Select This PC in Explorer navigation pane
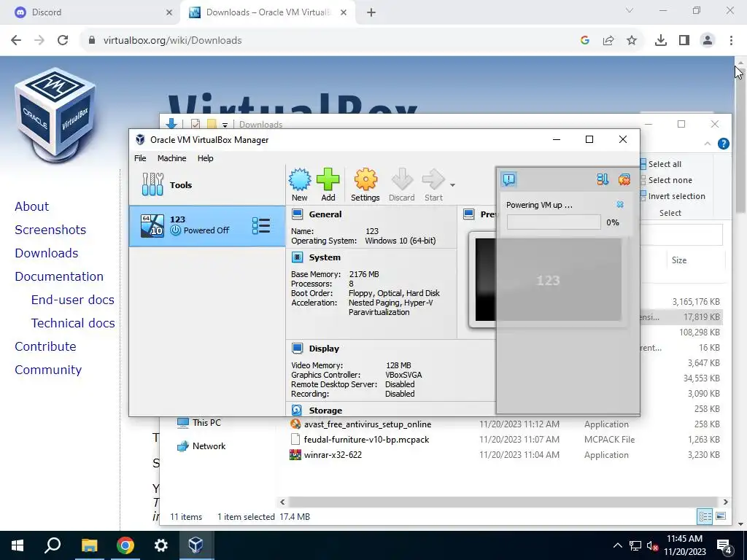 [x=206, y=422]
